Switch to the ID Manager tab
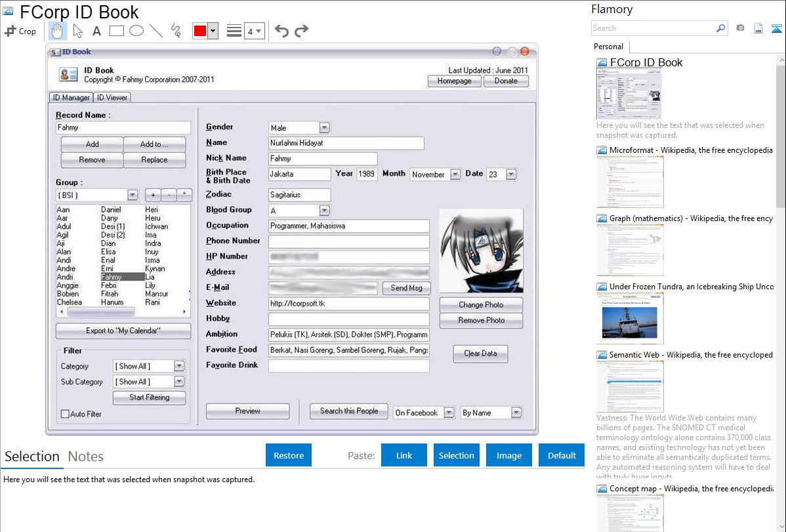The image size is (786, 532). click(x=71, y=97)
